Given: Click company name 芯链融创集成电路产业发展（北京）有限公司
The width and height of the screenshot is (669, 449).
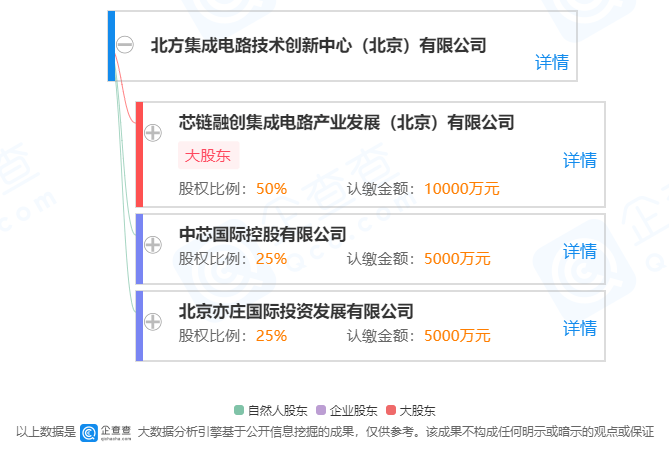Looking at the screenshot, I should (346, 123).
